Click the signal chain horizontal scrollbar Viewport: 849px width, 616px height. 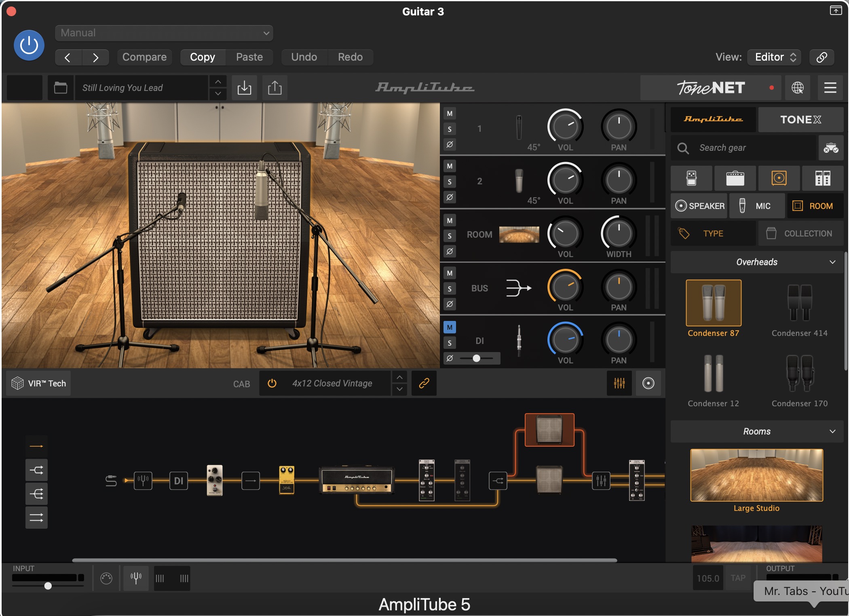click(x=344, y=560)
